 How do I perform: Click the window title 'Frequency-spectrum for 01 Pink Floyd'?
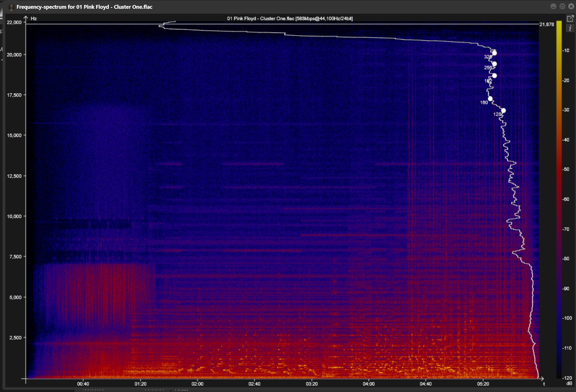pos(84,7)
